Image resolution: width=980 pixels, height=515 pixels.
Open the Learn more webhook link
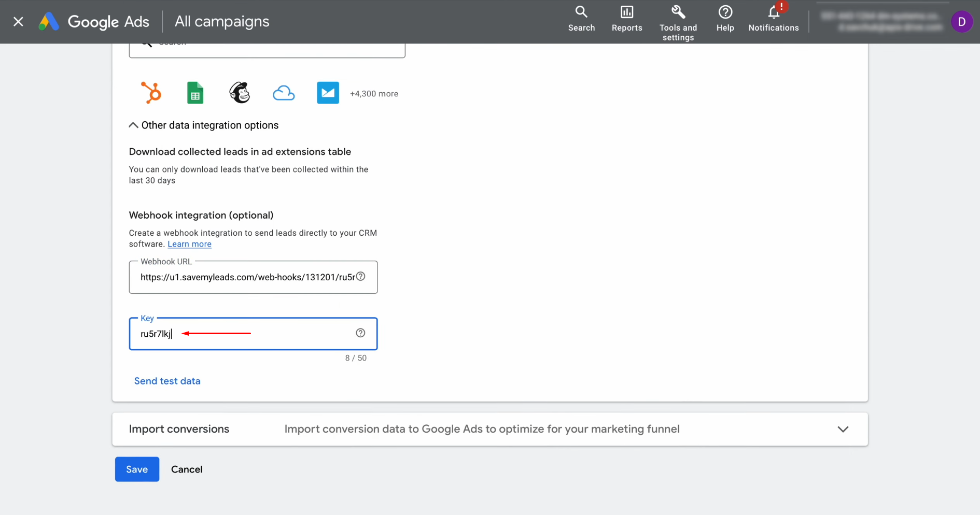(189, 244)
